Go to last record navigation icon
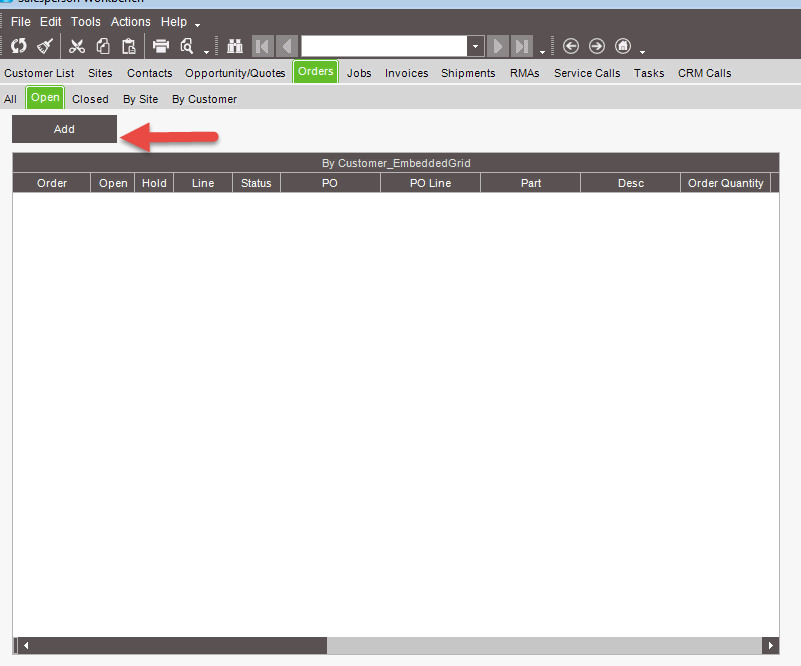Image resolution: width=801 pixels, height=666 pixels. pos(522,46)
